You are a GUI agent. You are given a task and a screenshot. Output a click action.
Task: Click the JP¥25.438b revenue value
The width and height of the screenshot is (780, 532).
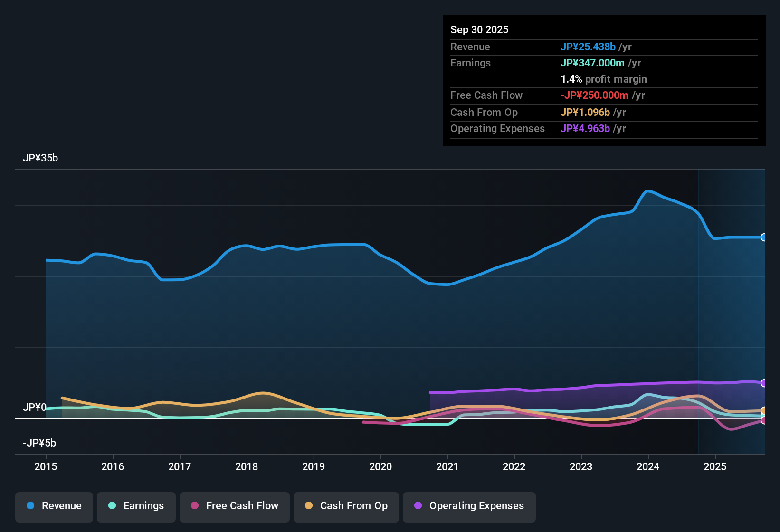tap(589, 47)
